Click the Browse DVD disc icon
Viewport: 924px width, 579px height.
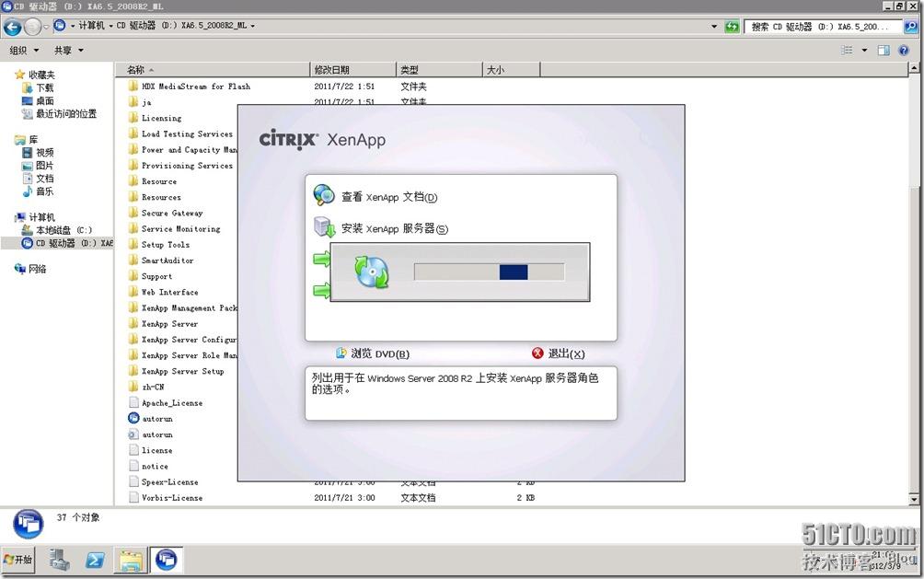click(341, 353)
